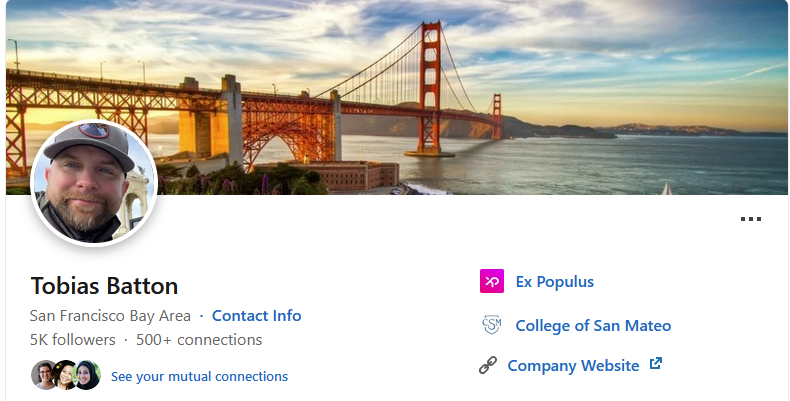Click the rightmost mutual connection avatar
Viewport: 790px width, 401px height.
point(87,375)
